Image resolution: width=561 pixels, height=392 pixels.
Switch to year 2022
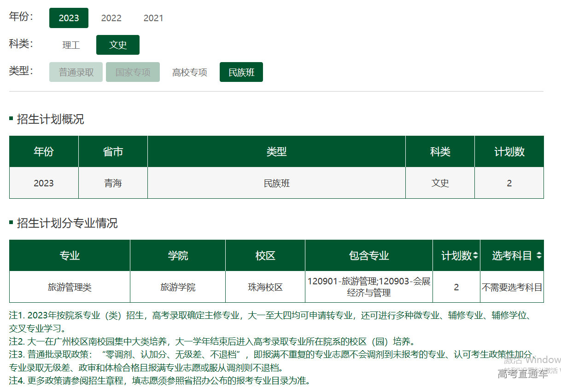point(111,18)
